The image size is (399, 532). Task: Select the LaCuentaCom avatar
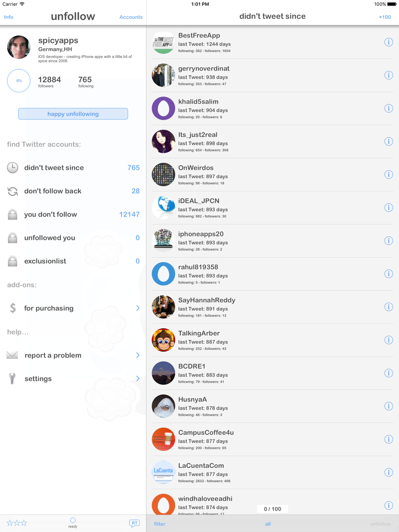point(163,473)
